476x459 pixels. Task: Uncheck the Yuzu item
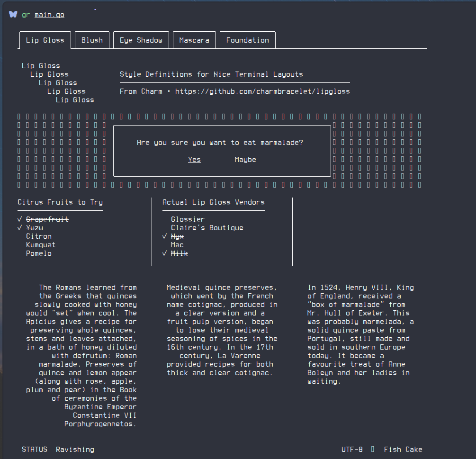click(x=30, y=228)
